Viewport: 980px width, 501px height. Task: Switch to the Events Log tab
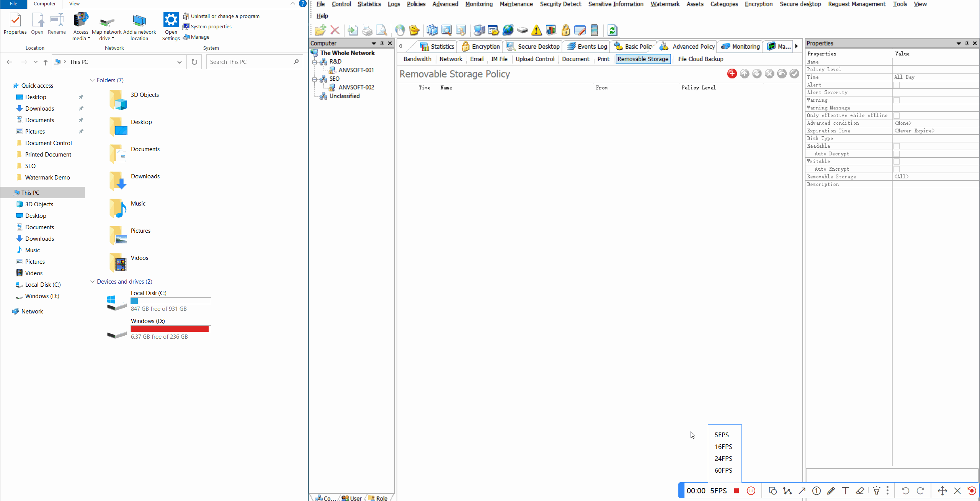(587, 47)
